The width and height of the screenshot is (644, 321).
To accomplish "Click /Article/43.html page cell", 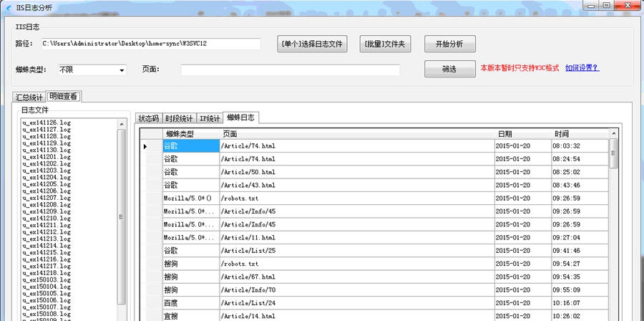I will pos(357,186).
